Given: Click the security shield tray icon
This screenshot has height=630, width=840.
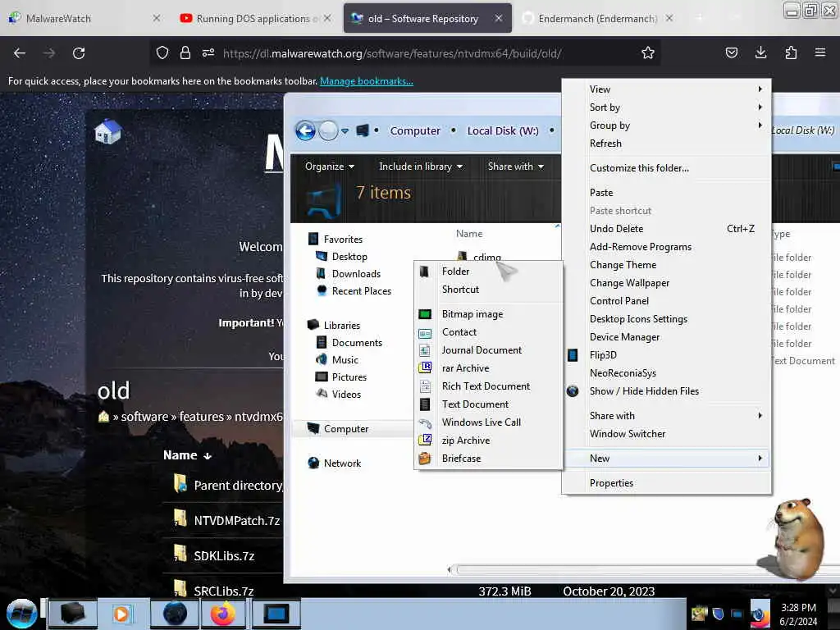Looking at the screenshot, I should pos(718,614).
